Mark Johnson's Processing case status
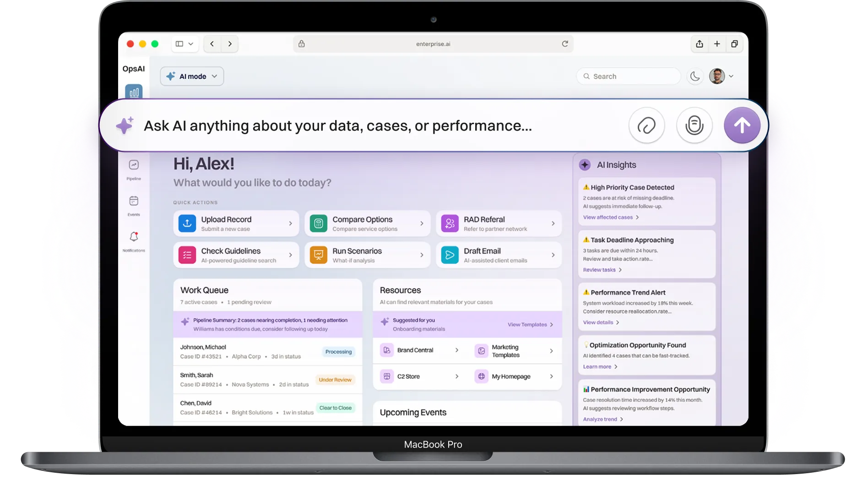 (x=338, y=352)
